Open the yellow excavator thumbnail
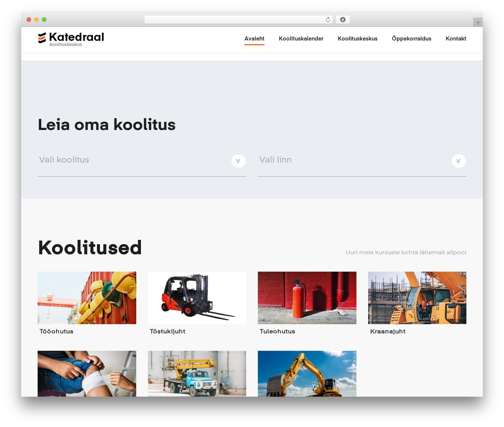The image size is (504, 427). click(307, 373)
